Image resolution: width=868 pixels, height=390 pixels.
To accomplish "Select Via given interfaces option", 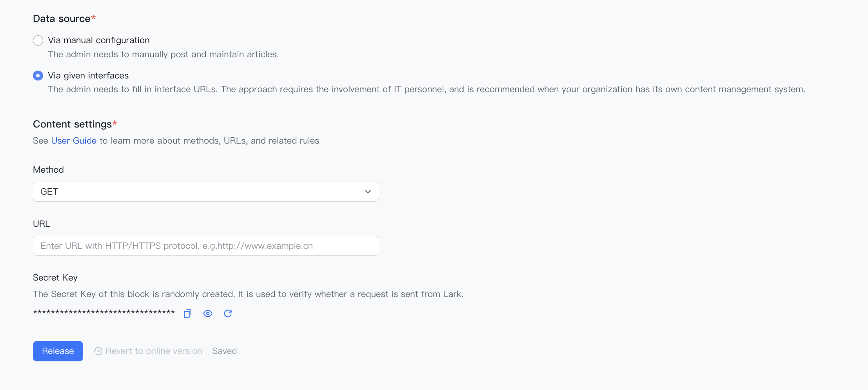I will (38, 75).
